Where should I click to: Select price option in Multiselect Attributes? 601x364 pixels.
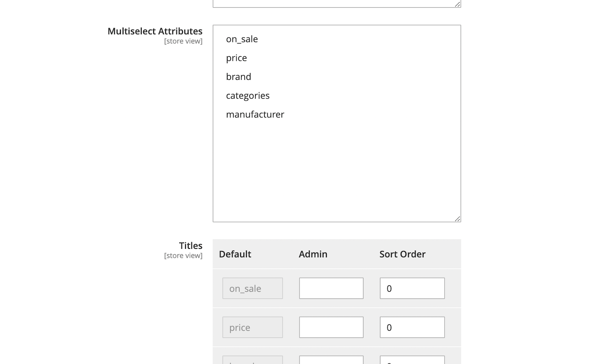(x=237, y=58)
